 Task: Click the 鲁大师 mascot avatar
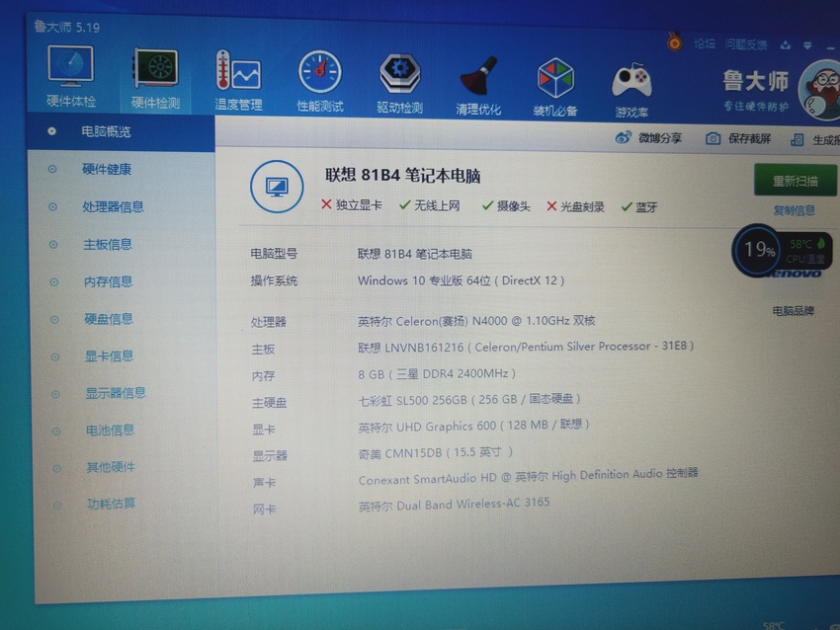click(820, 90)
